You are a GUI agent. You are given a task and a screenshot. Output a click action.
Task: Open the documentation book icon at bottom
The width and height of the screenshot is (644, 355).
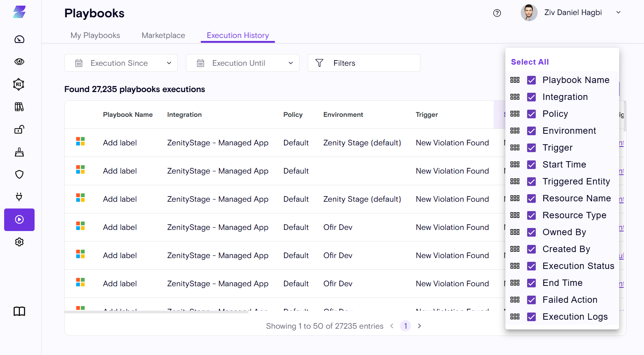(x=19, y=311)
